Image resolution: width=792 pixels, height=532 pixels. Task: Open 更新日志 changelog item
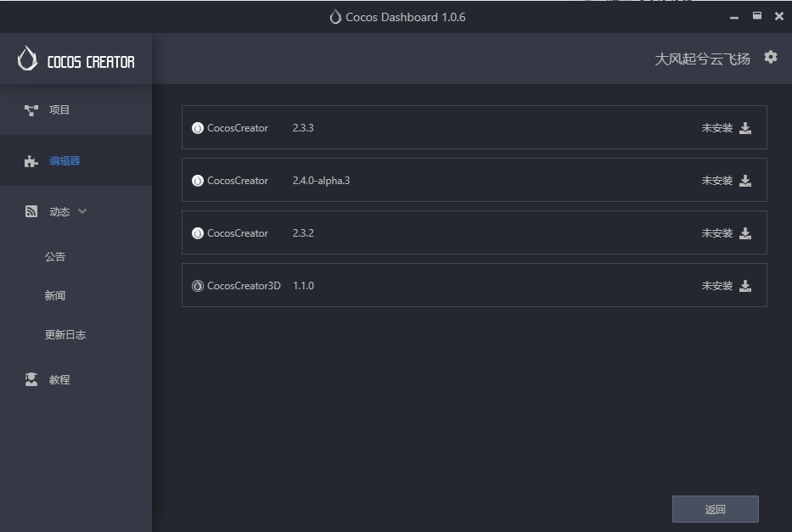click(x=65, y=335)
